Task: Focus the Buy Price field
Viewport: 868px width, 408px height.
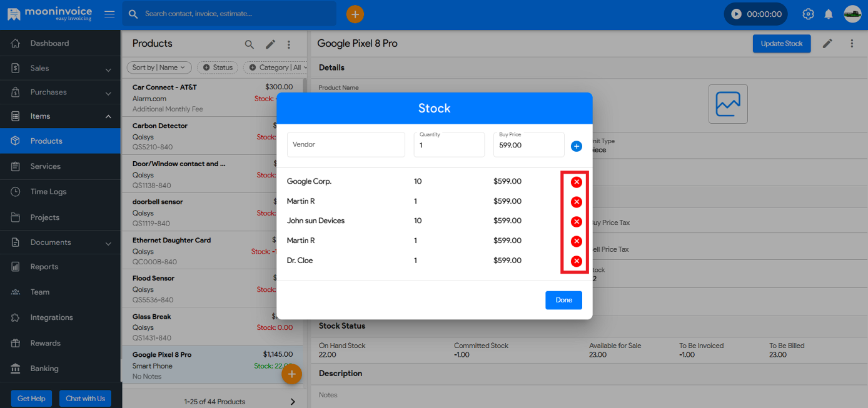Action: pos(528,144)
